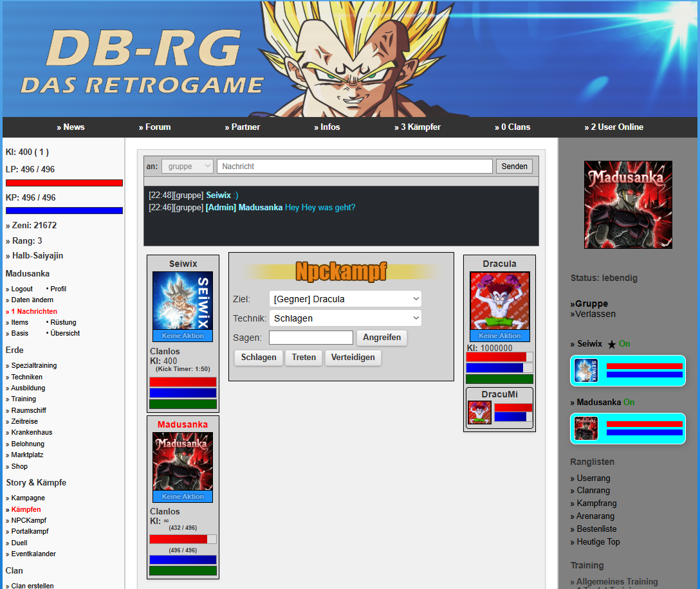Open the '2 User Online' menu item
Screen dimensions: 700x589
tap(614, 127)
